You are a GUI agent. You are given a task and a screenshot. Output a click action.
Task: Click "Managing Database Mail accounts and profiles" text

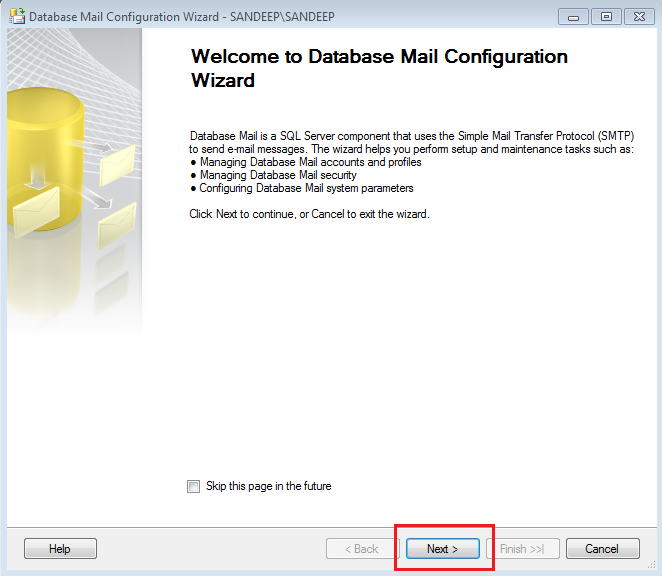click(x=310, y=162)
